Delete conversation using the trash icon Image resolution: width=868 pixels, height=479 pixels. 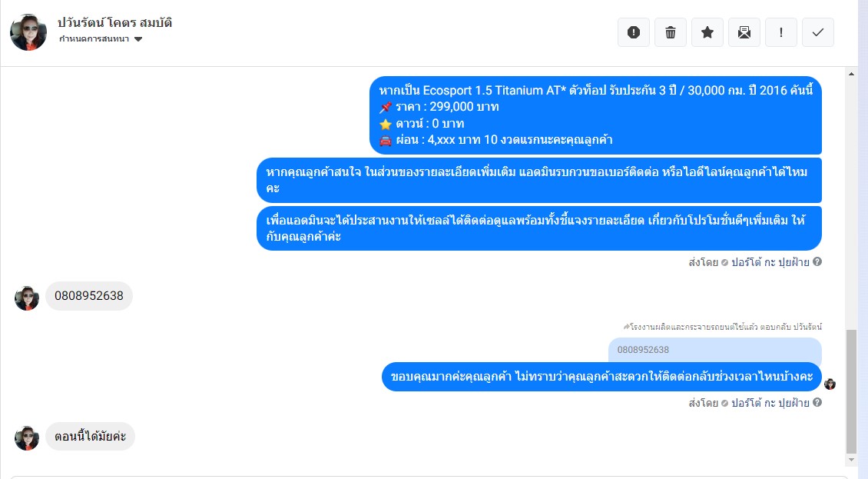671,32
